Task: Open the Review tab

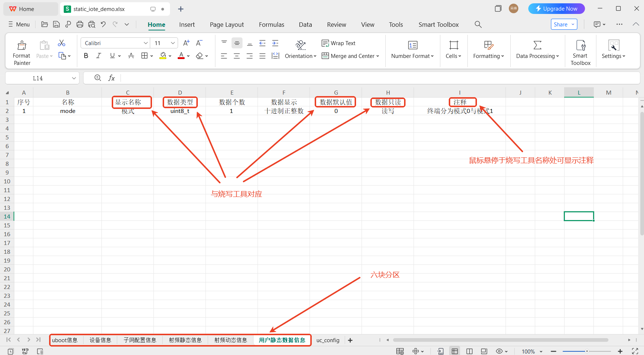Action: pyautogui.click(x=337, y=25)
